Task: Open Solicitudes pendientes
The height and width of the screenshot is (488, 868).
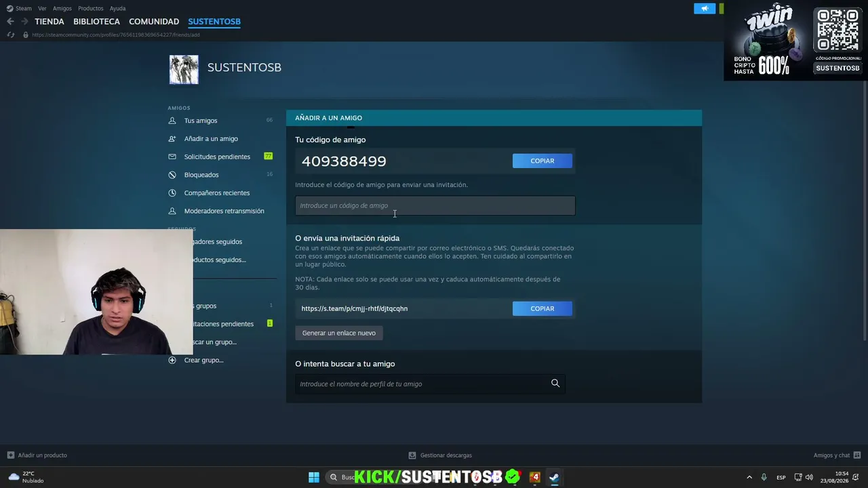Action: [x=217, y=157]
